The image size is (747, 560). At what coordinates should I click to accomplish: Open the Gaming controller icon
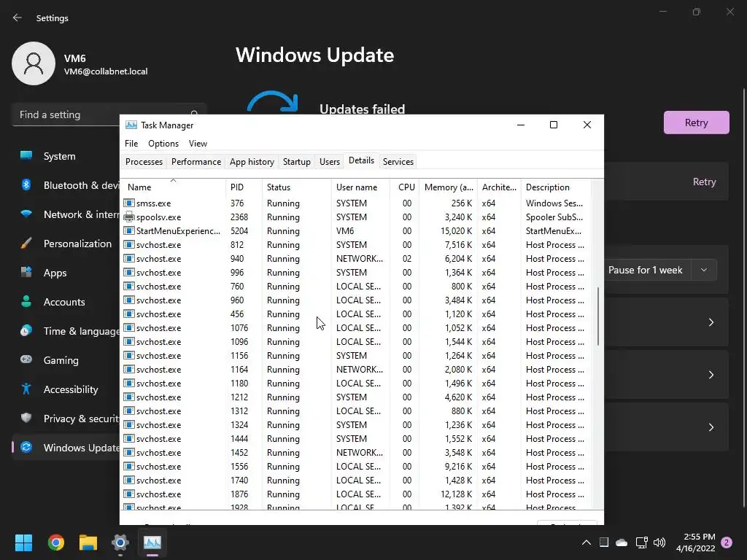pyautogui.click(x=26, y=359)
